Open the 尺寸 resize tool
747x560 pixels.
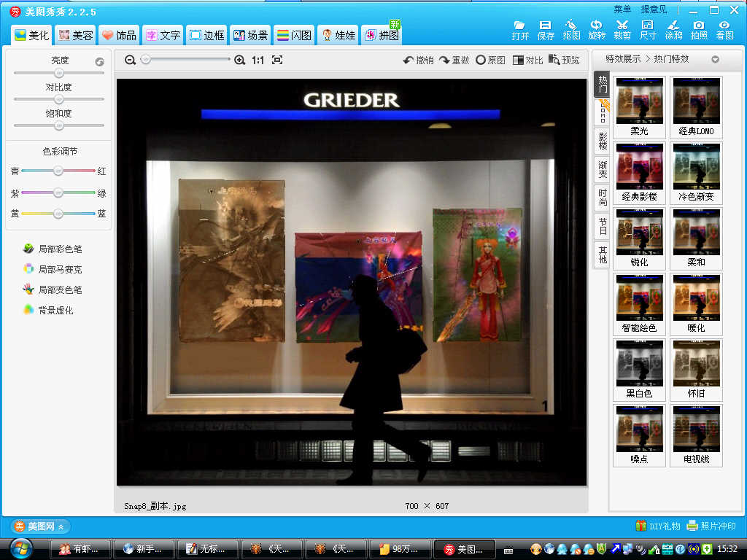point(648,30)
